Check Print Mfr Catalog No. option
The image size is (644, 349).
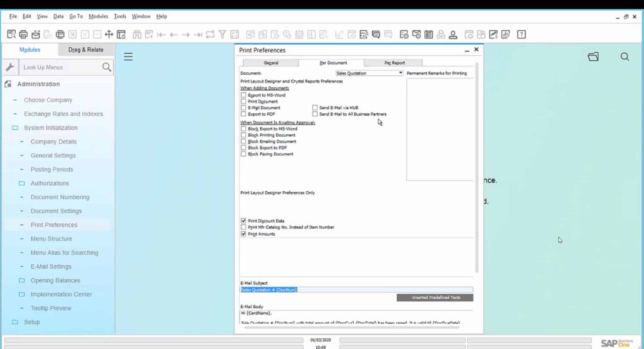pos(243,227)
